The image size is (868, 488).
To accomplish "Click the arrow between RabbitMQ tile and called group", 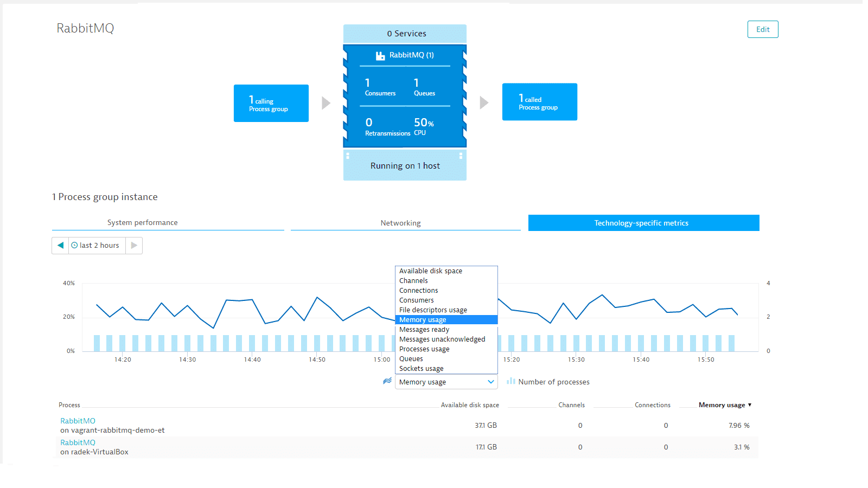I will 484,102.
